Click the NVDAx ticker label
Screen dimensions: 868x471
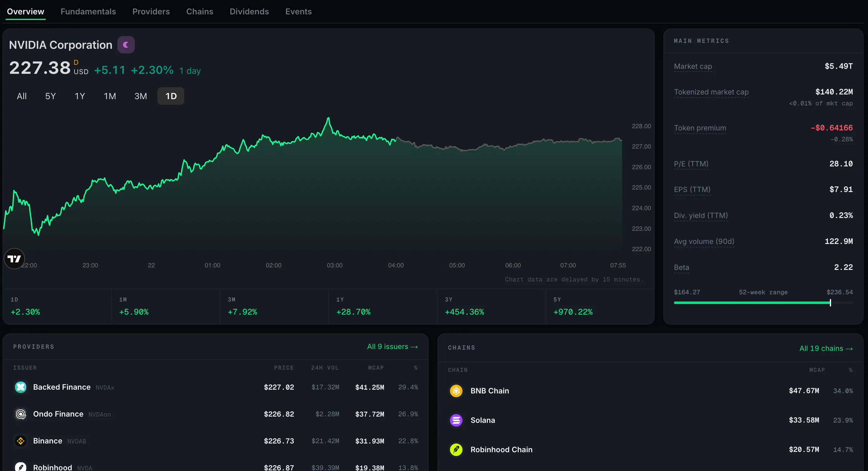105,387
